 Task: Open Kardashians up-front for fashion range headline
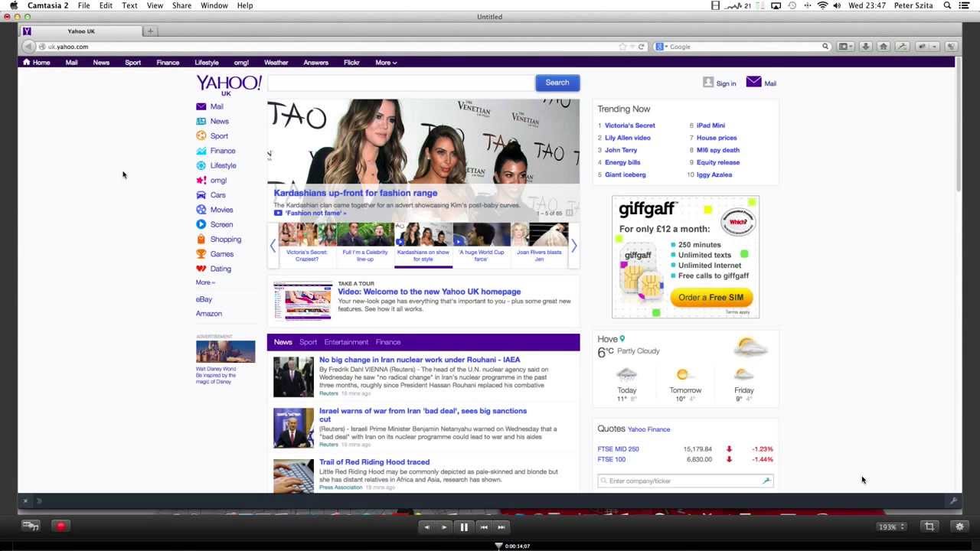click(355, 193)
